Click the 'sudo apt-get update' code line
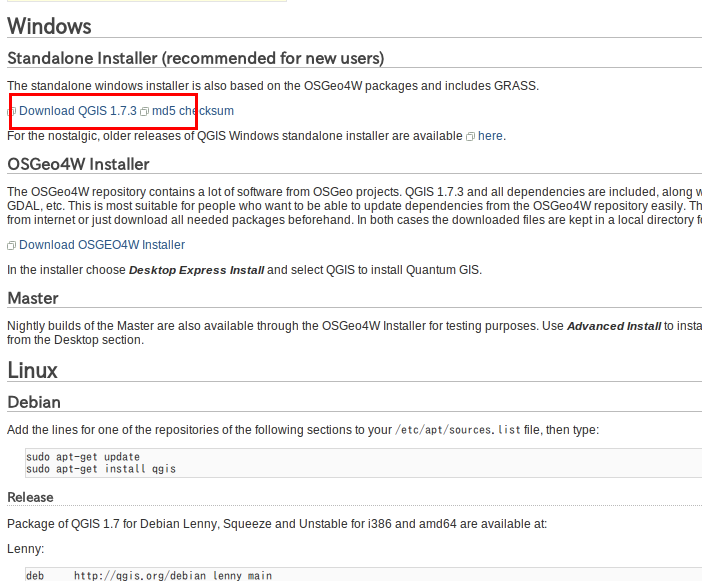This screenshot has width=702, height=581. click(83, 457)
